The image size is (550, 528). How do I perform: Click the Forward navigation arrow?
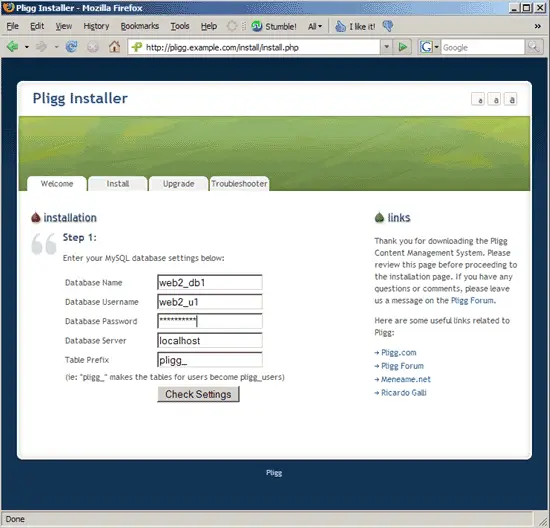click(41, 47)
